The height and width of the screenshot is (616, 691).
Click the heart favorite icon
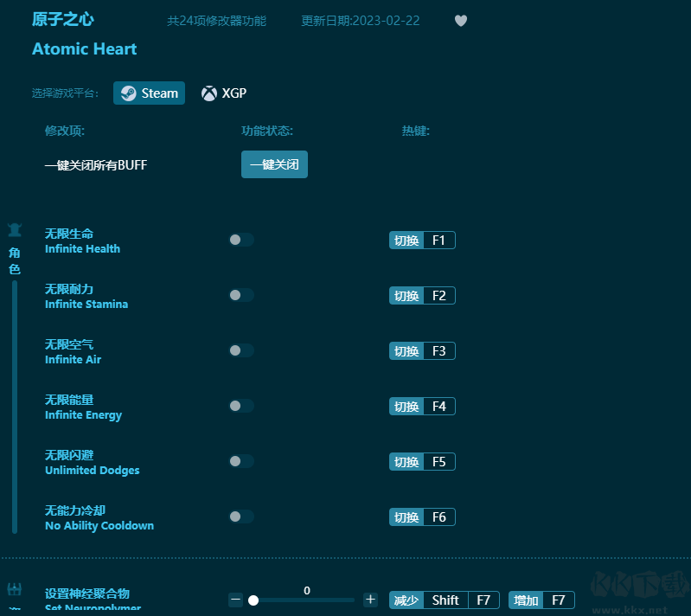pyautogui.click(x=460, y=21)
